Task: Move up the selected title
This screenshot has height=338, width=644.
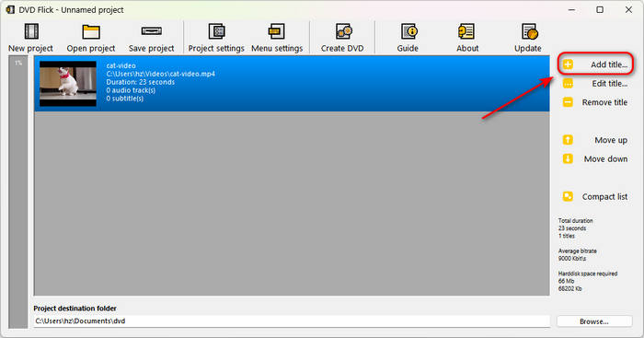Action: 595,140
